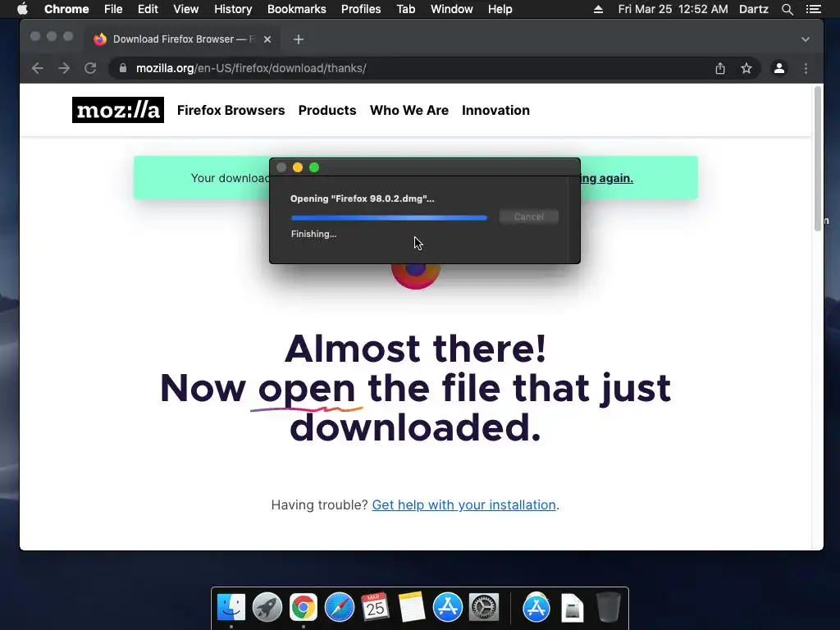Click the opening progress bar
The width and height of the screenshot is (840, 630).
click(x=389, y=217)
